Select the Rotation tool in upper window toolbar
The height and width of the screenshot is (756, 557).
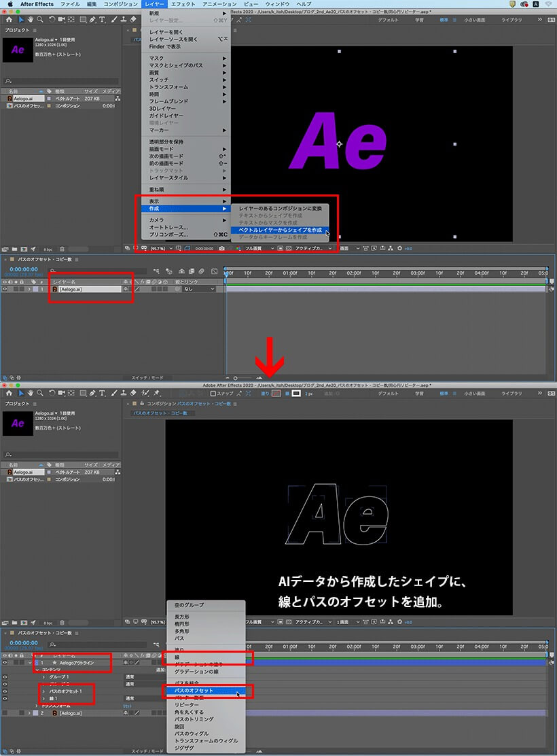[52, 20]
